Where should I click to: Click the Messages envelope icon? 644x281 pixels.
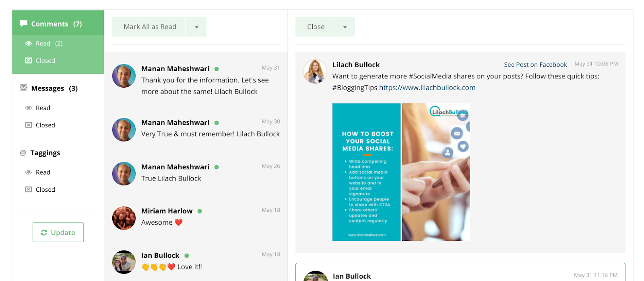click(23, 88)
